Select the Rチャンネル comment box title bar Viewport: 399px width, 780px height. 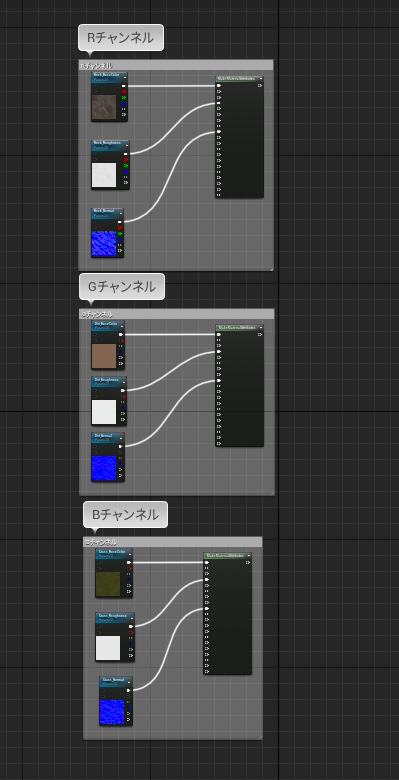coord(176,65)
